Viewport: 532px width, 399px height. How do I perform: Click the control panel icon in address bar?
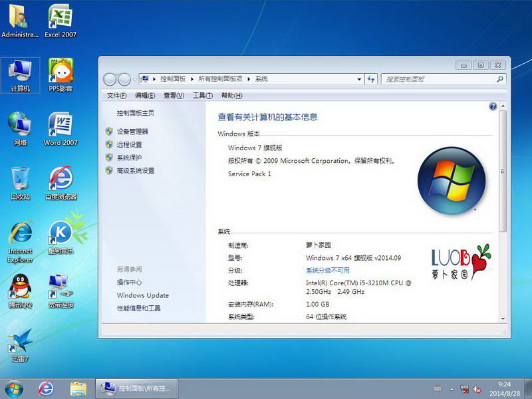click(x=145, y=79)
